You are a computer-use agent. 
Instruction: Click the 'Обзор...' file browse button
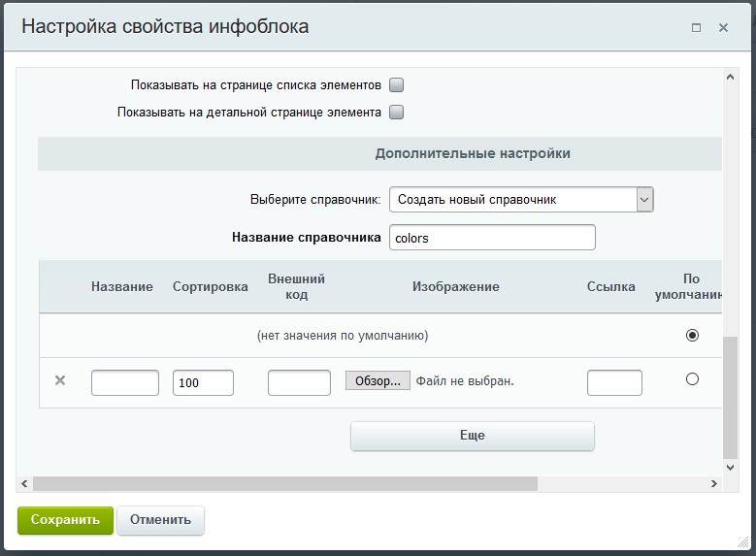[x=378, y=381]
